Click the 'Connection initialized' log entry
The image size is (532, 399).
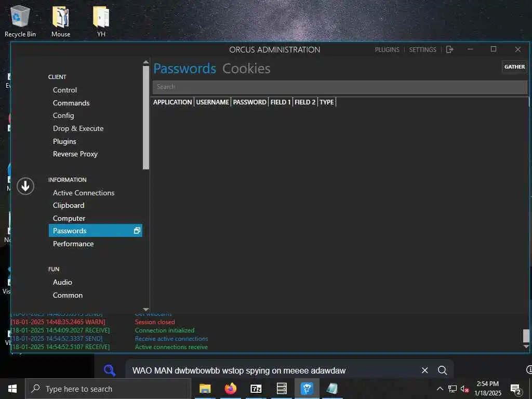[x=165, y=330]
